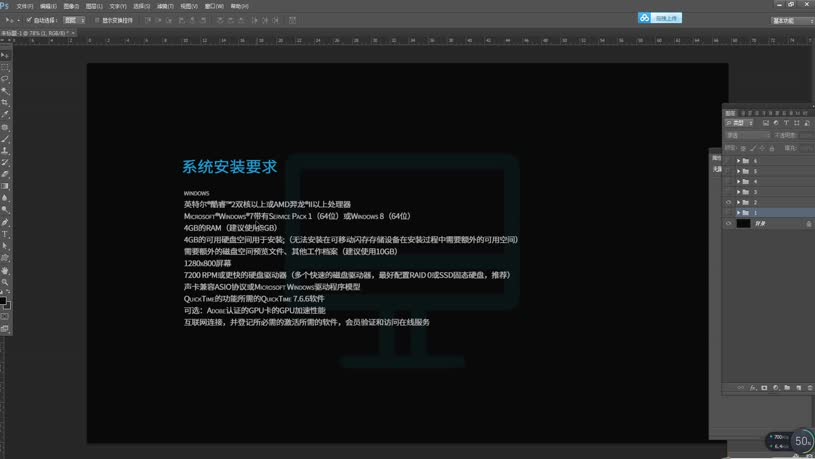Screen dimensions: 815x459
Task: Change screen mode icon in toolbox
Action: pos(5,329)
